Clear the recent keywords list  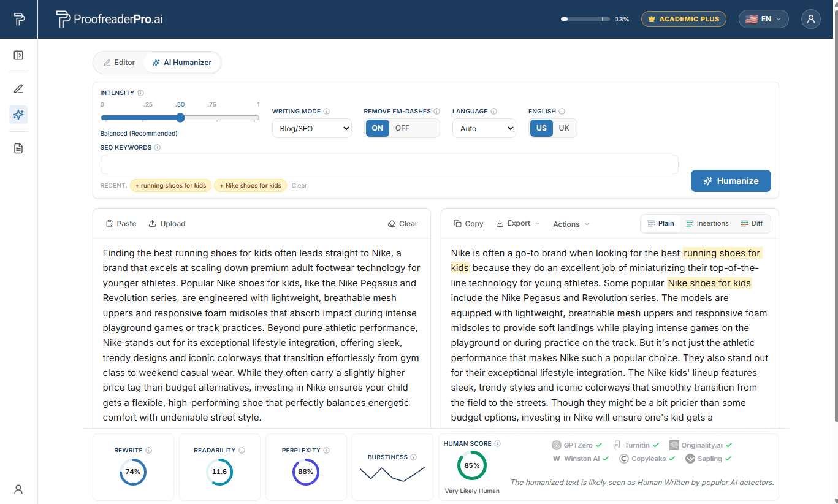pos(299,185)
